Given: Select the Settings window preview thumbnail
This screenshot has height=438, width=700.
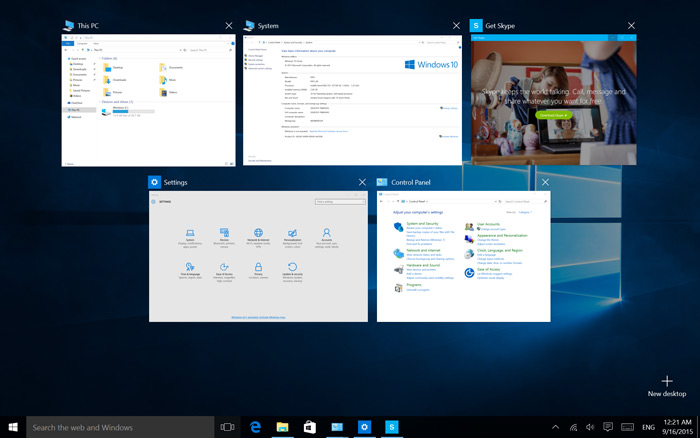Looking at the screenshot, I should (258, 257).
